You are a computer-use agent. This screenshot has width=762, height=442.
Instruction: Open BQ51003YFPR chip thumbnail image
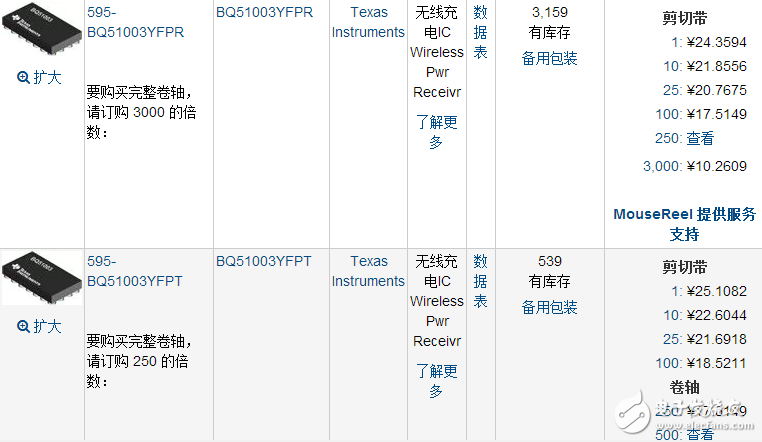click(39, 29)
